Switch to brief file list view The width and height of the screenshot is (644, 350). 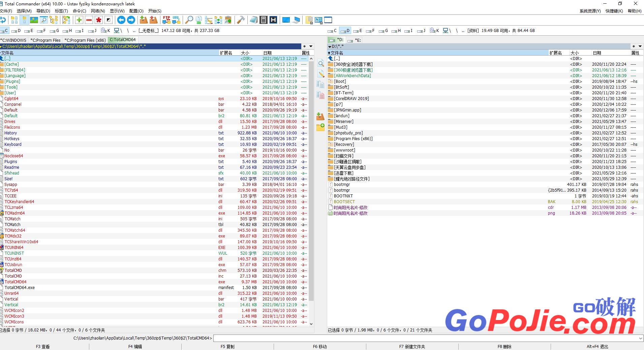coord(14,20)
